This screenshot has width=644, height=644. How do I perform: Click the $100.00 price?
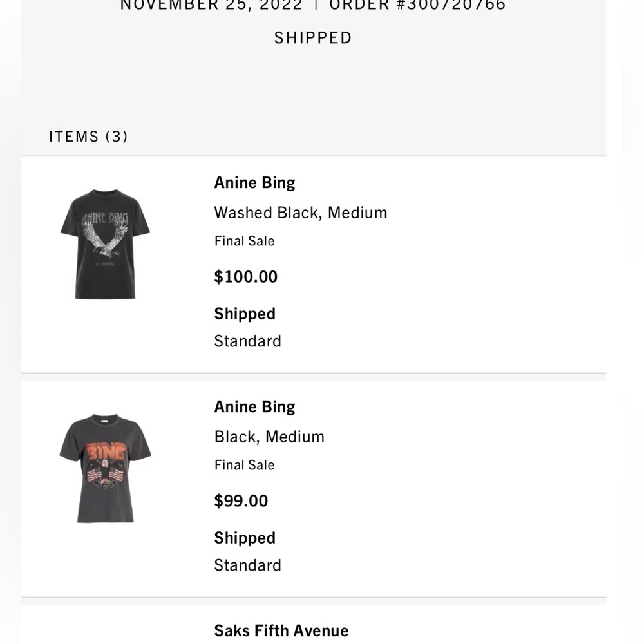click(245, 277)
